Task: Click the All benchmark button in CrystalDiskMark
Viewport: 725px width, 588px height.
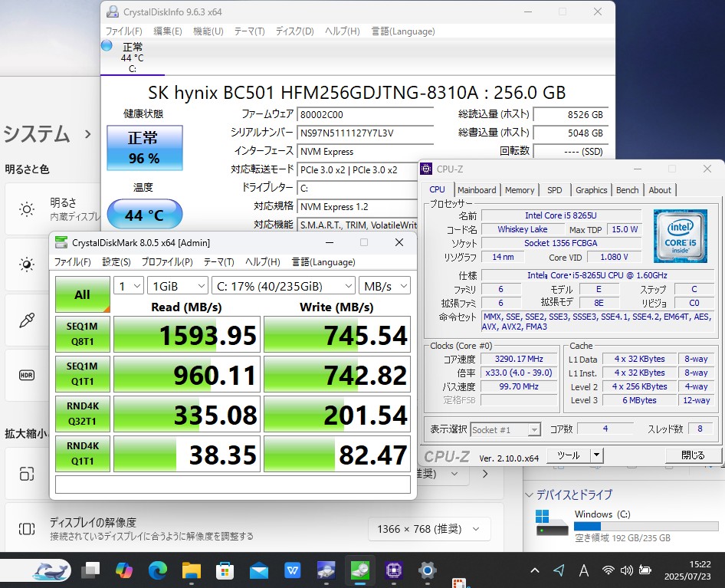Action: pyautogui.click(x=82, y=294)
